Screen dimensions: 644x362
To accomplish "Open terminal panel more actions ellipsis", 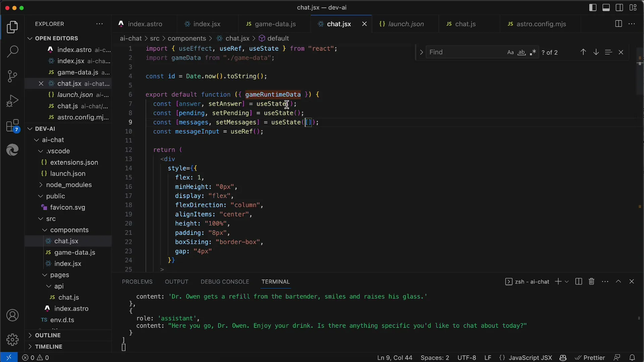I will click(x=605, y=281).
